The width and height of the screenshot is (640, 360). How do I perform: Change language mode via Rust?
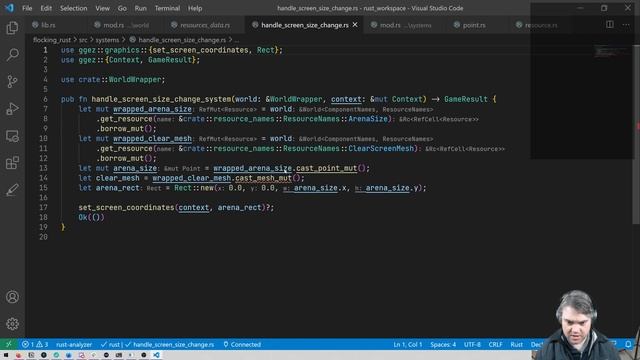click(516, 344)
